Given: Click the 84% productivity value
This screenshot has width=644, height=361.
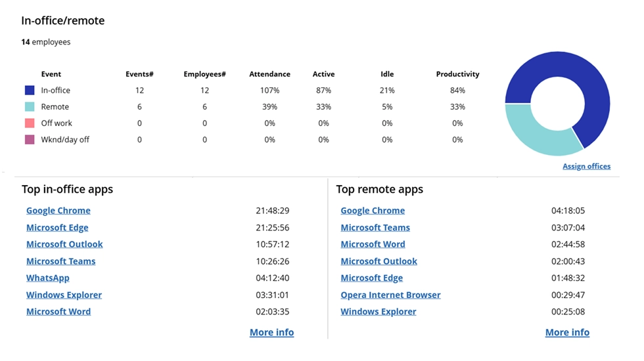Looking at the screenshot, I should 457,91.
